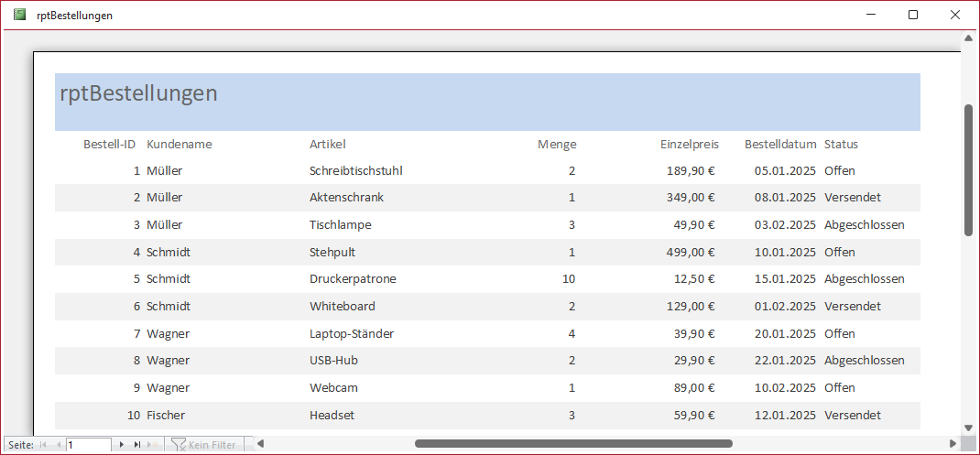Viewport: 980px width, 455px height.
Task: Close the rptBestellungen report window
Action: (955, 15)
